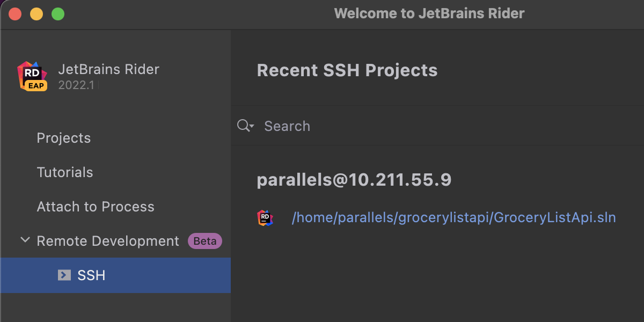Select the Remote Development item label
The height and width of the screenshot is (322, 644).
point(107,241)
